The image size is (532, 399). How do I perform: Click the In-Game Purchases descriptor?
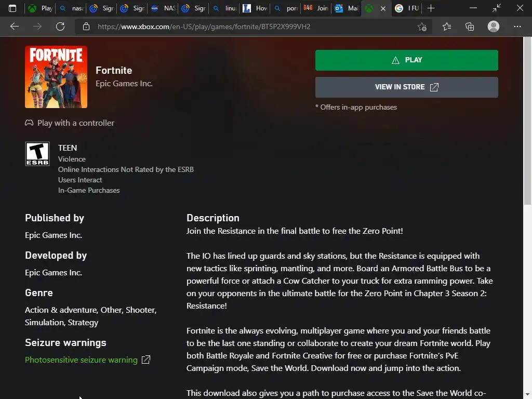tap(89, 190)
